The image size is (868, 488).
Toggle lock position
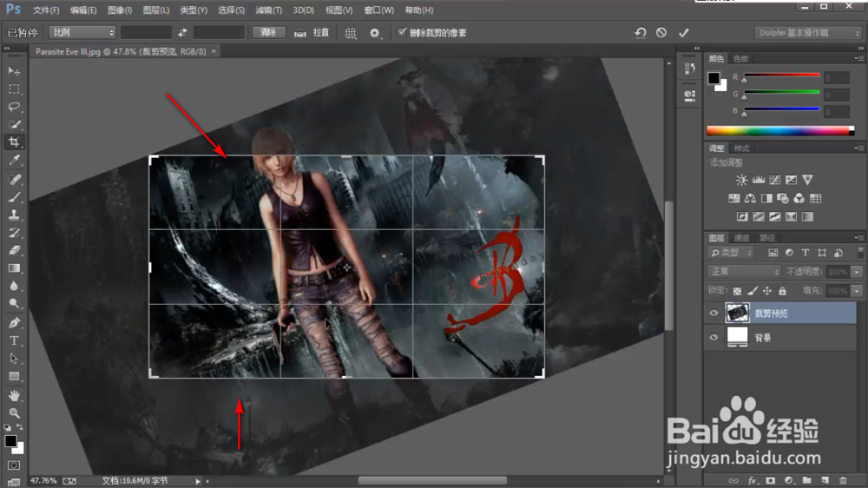[x=767, y=290]
